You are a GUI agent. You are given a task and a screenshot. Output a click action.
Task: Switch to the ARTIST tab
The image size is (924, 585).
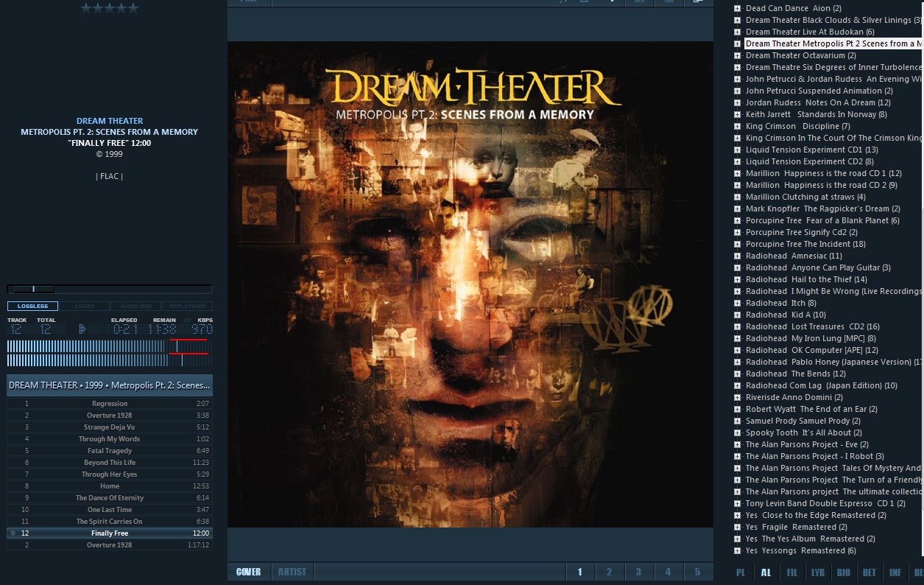pos(292,572)
